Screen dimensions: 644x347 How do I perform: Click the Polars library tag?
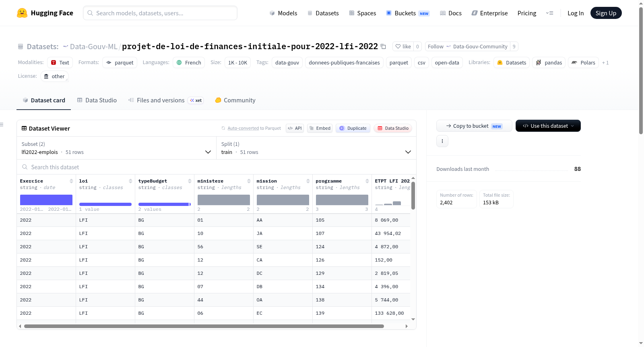click(x=583, y=62)
